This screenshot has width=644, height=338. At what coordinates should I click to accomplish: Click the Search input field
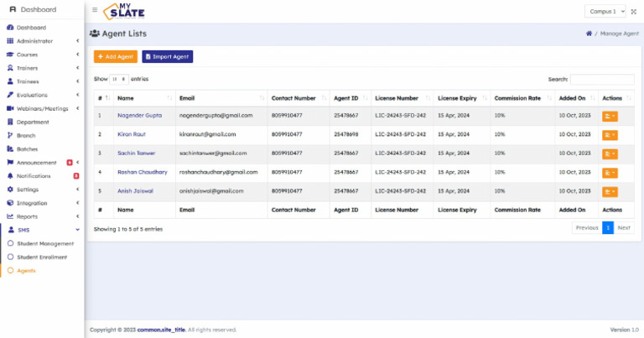[x=602, y=79]
